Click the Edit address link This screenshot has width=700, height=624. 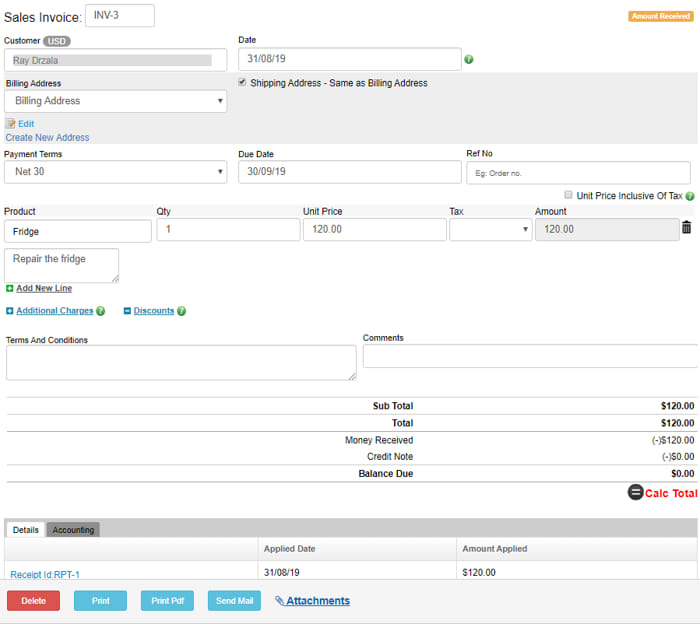pos(26,124)
